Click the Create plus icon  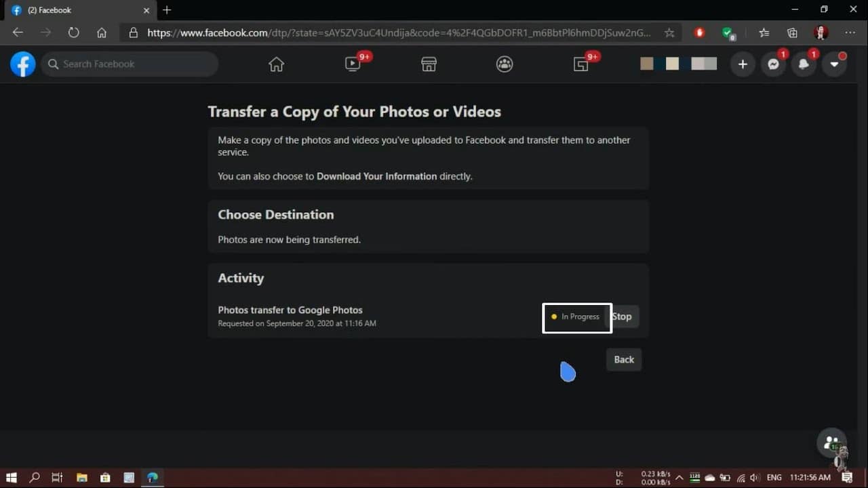tap(743, 64)
